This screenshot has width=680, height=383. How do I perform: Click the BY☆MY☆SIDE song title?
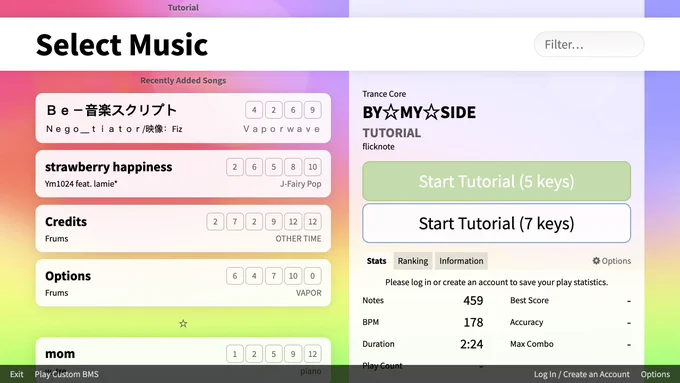click(x=419, y=112)
